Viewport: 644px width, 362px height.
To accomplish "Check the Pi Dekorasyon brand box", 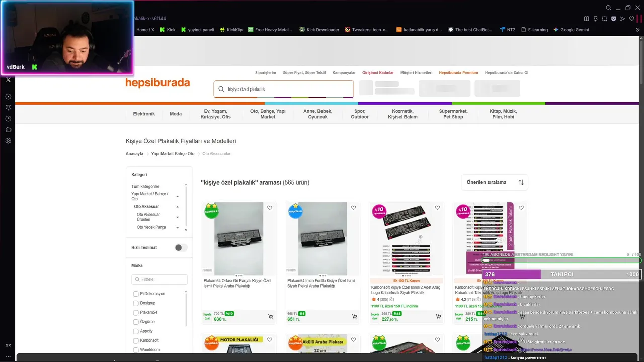I will (x=136, y=294).
